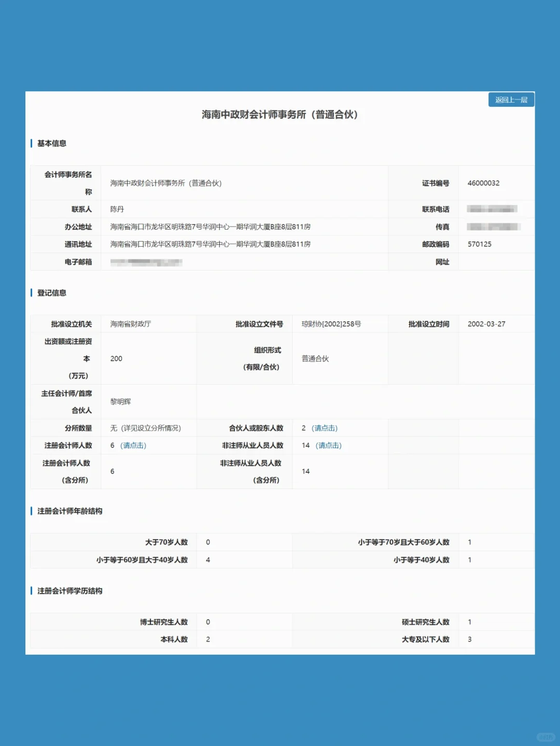The width and height of the screenshot is (560, 746).
Task: Click the 博士研究生人数 label
Action: (x=164, y=622)
